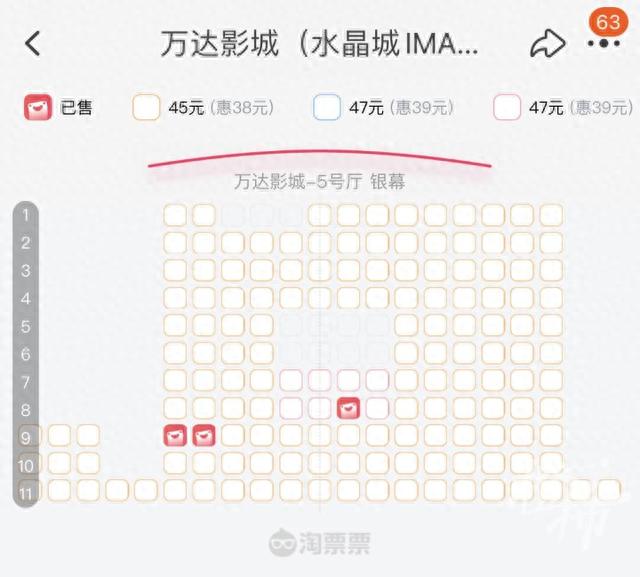Tap the pink 47元 legend swatch
Viewport: 640px width, 577px height.
click(x=507, y=107)
